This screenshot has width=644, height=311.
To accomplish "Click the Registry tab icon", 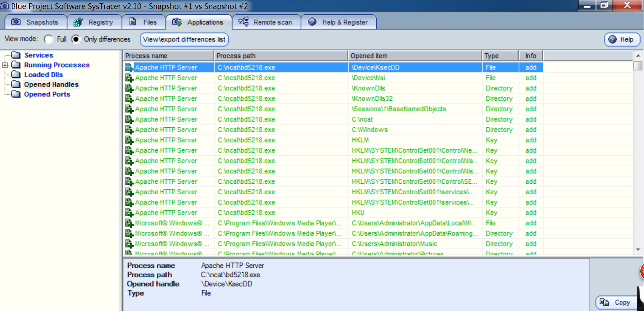I will click(78, 22).
